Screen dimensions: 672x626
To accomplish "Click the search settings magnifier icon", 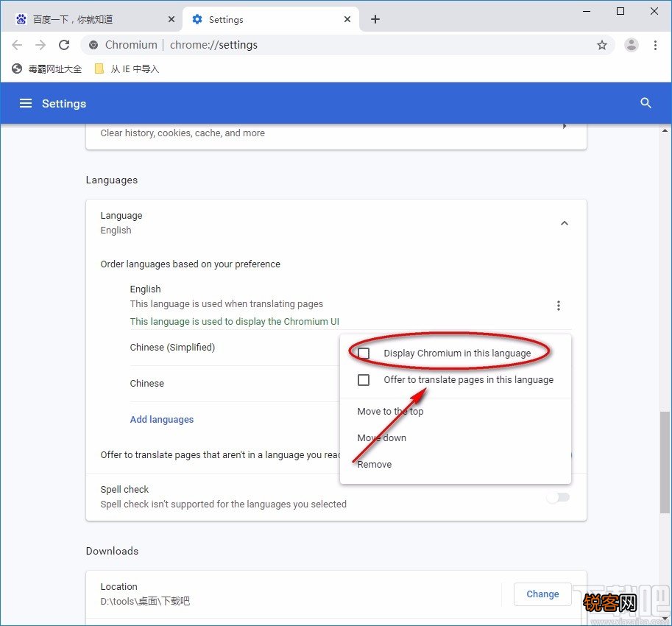I will [x=646, y=103].
